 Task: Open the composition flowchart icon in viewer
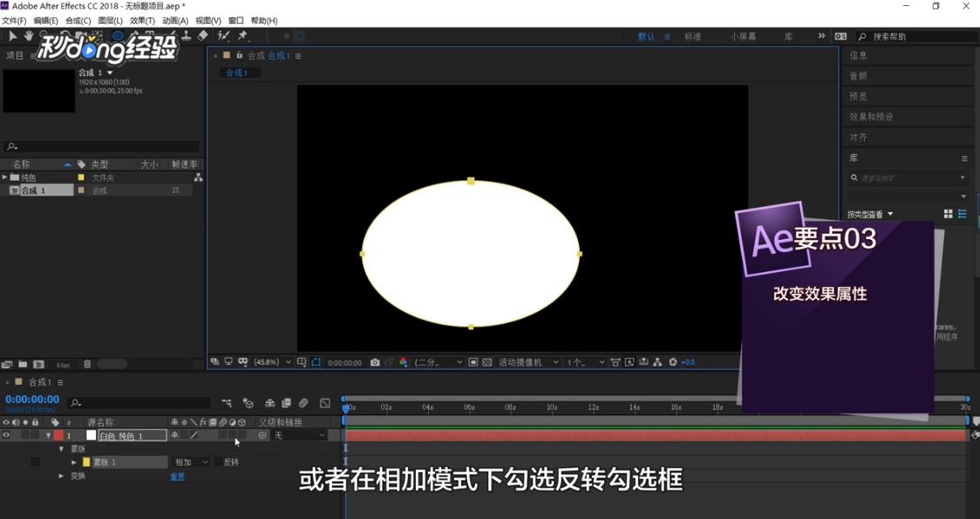[x=657, y=362]
